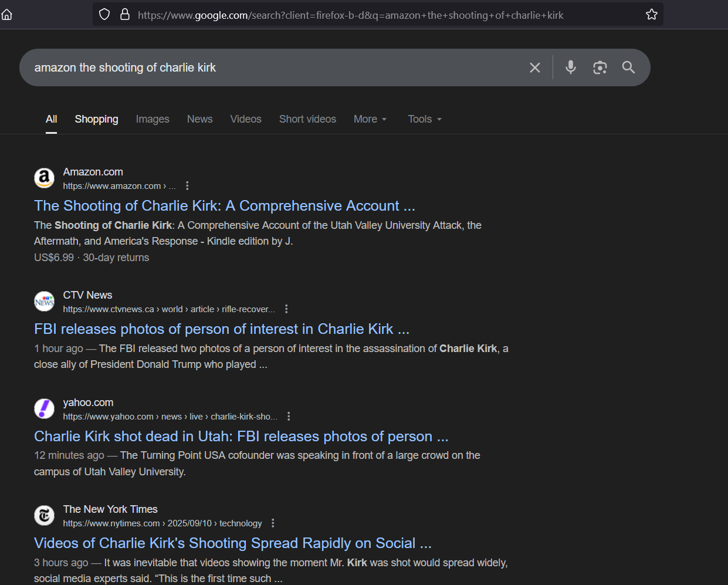Start voice search with the microphone icon

(570, 67)
